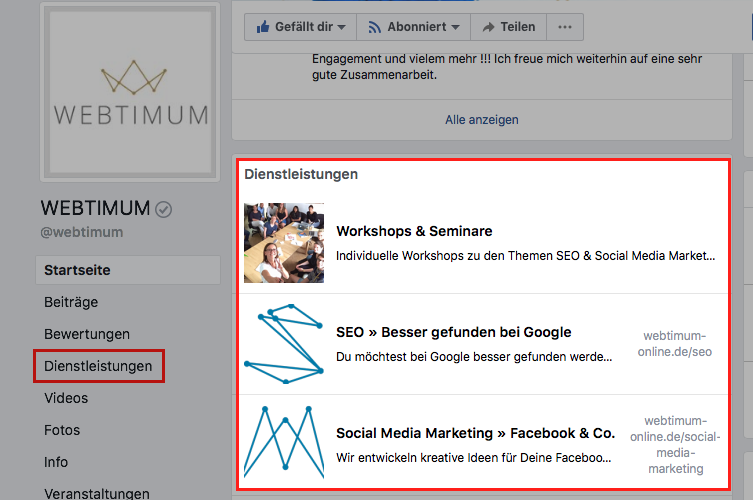Open SEO » Besser gefunden bei Google
Image resolution: width=753 pixels, height=500 pixels.
pos(453,332)
